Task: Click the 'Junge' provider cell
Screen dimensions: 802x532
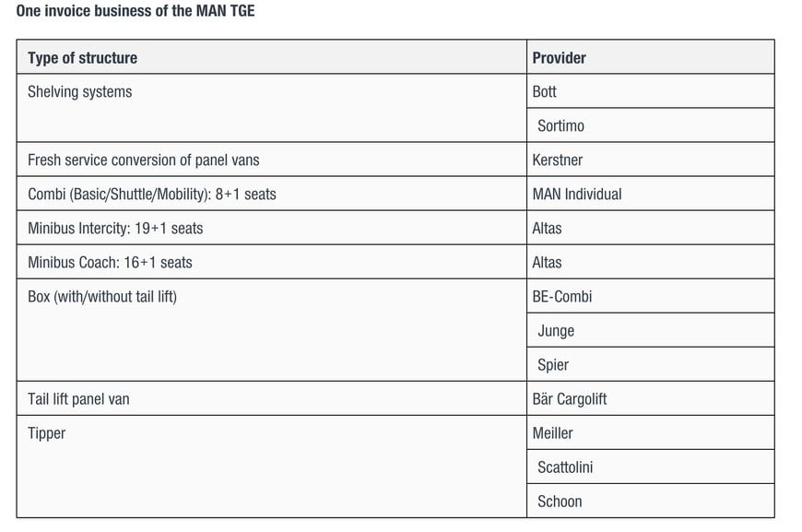Action: 651,330
